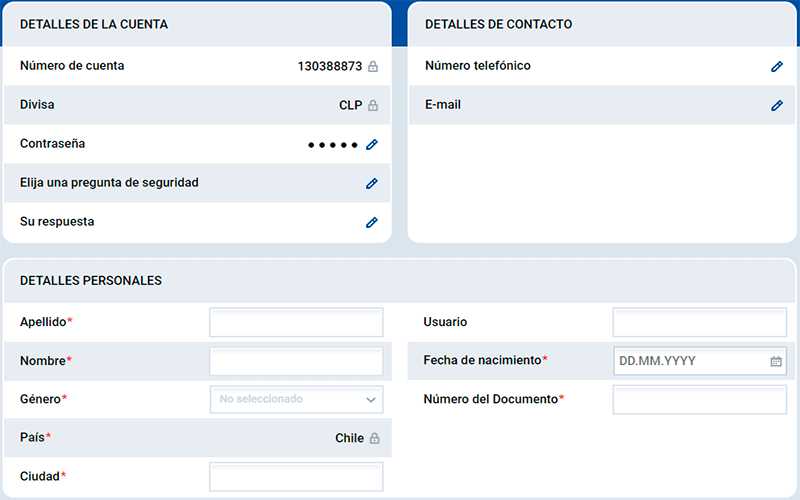Click pencil icon beside Su respuesta
The image size is (800, 500).
(372, 223)
